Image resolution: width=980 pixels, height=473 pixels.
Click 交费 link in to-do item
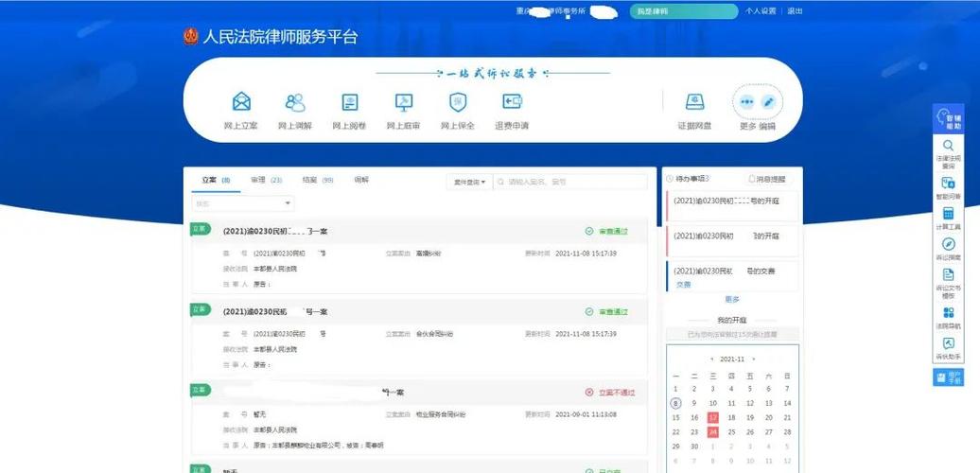[683, 285]
